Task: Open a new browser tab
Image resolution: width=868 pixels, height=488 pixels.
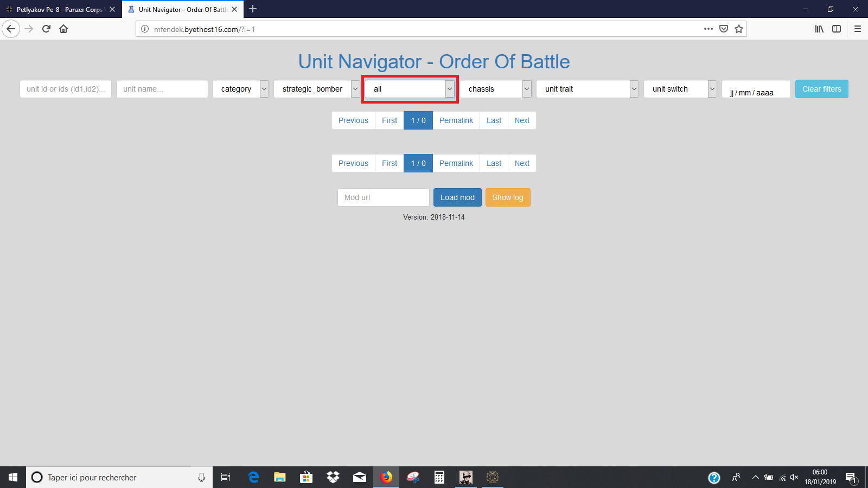Action: [x=253, y=9]
